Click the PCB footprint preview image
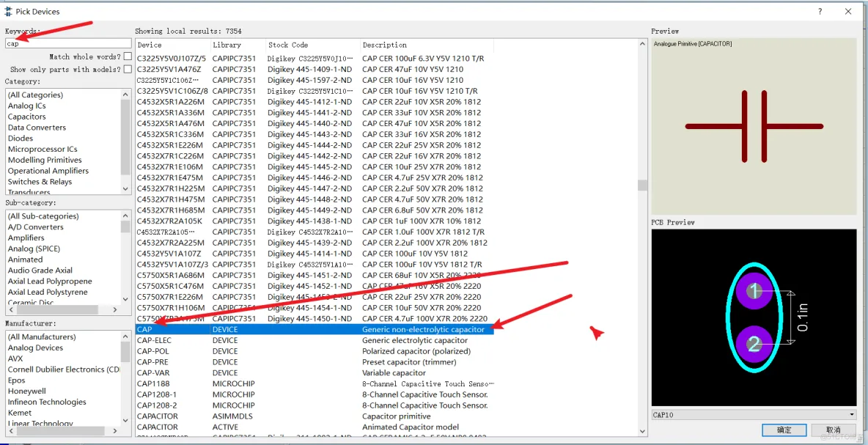Screen dimensions: 868x445 (754, 318)
